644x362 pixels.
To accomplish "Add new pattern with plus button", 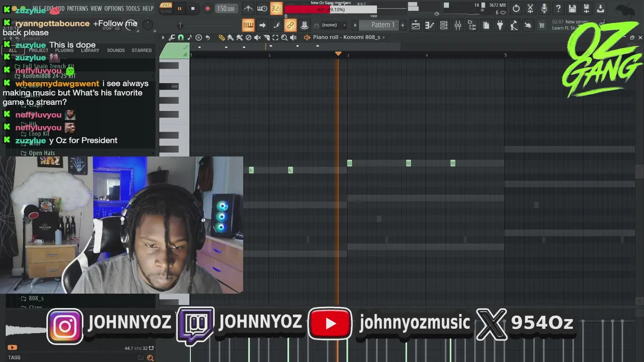I will pos(403,25).
